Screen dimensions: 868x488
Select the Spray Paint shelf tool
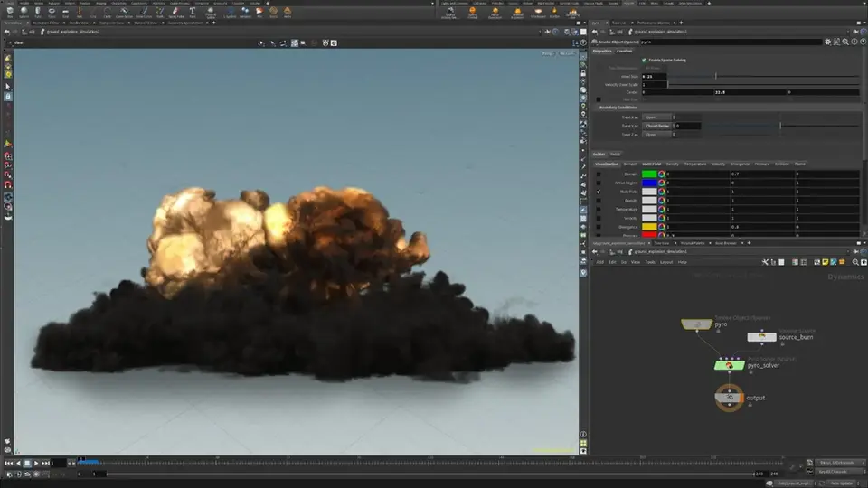(176, 12)
